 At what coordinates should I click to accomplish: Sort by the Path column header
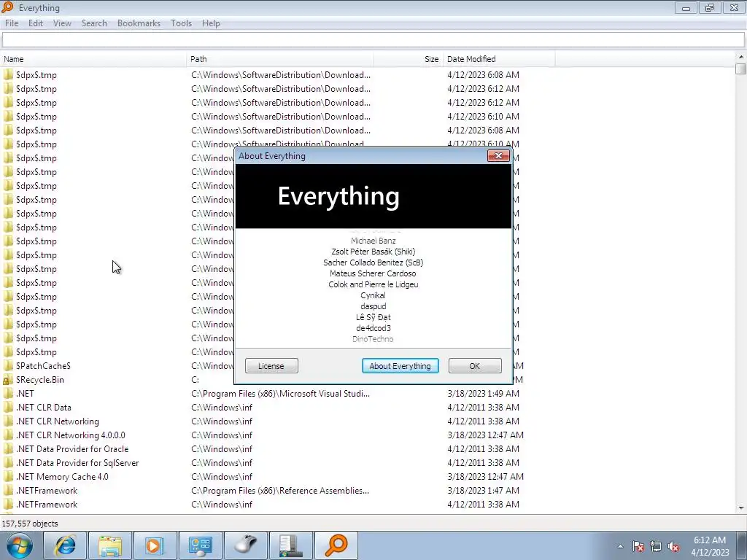[279, 59]
